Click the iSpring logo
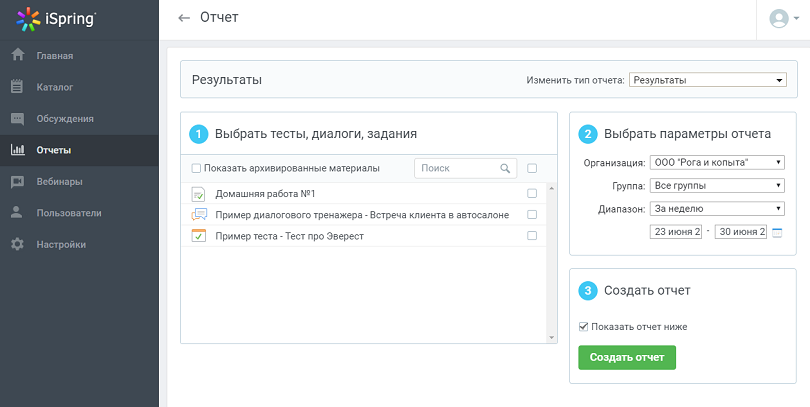810x407 pixels. point(57,18)
